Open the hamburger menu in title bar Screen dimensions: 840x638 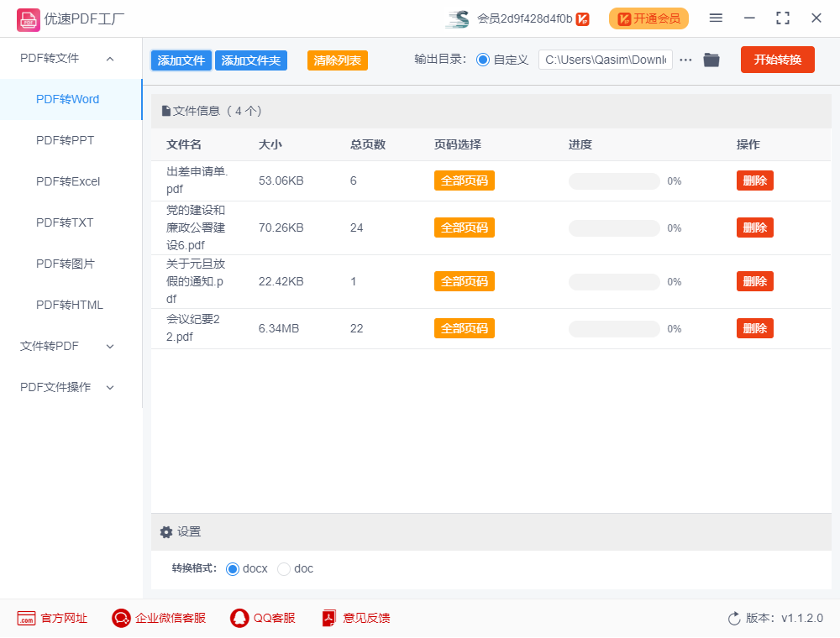716,18
